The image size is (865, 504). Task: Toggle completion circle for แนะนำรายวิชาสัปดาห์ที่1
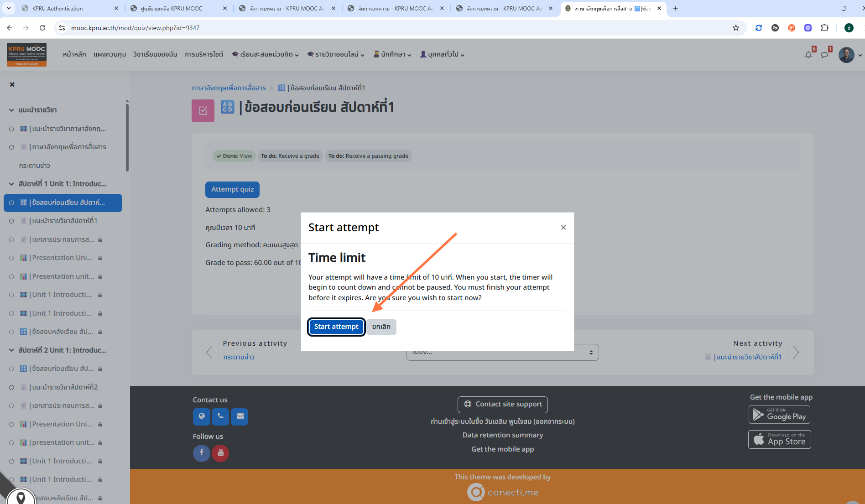(11, 221)
